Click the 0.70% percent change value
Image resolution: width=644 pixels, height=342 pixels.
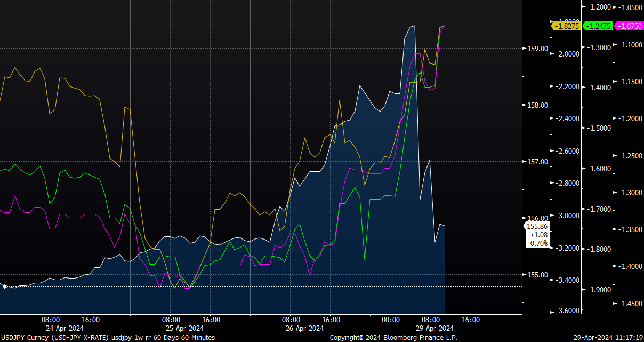(x=539, y=243)
